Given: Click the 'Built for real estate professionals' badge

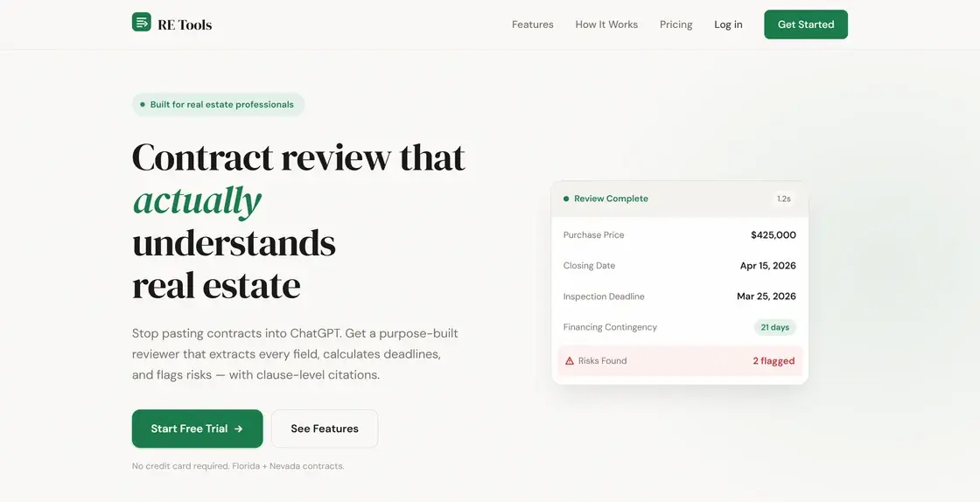Looking at the screenshot, I should pos(218,104).
